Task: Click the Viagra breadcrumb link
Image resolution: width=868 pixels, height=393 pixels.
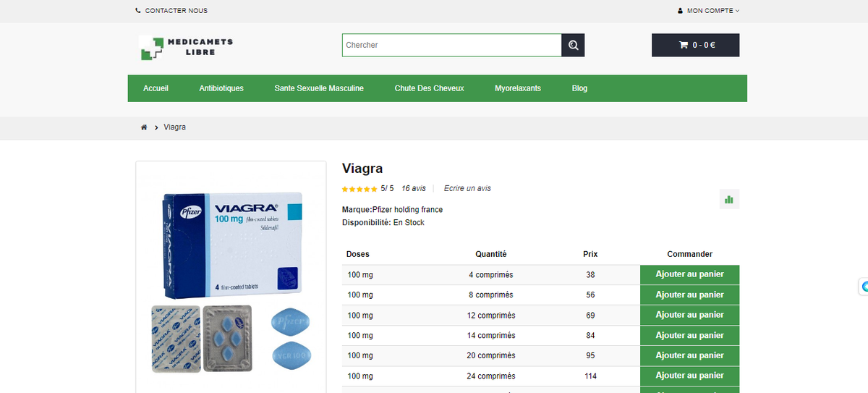Action: click(175, 127)
